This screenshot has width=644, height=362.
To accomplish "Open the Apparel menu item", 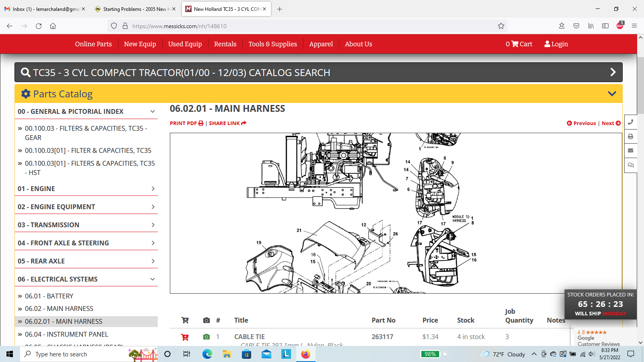I will click(x=321, y=44).
